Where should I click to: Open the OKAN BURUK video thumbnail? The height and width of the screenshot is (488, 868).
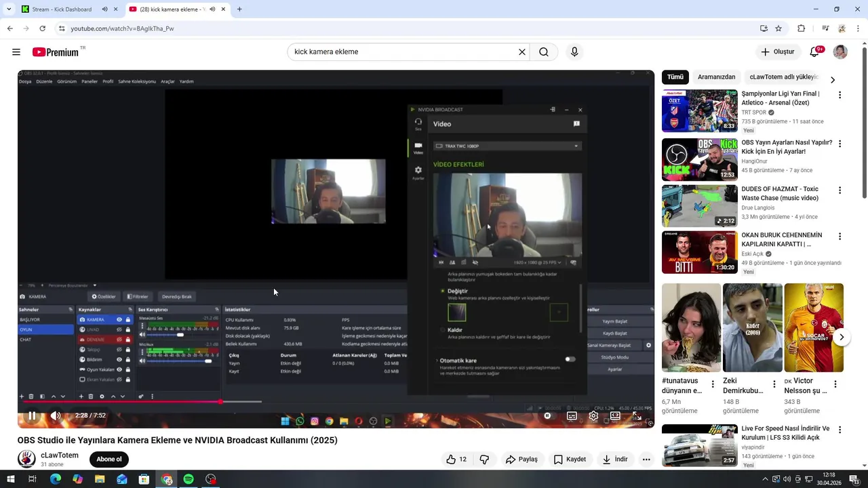tap(700, 252)
